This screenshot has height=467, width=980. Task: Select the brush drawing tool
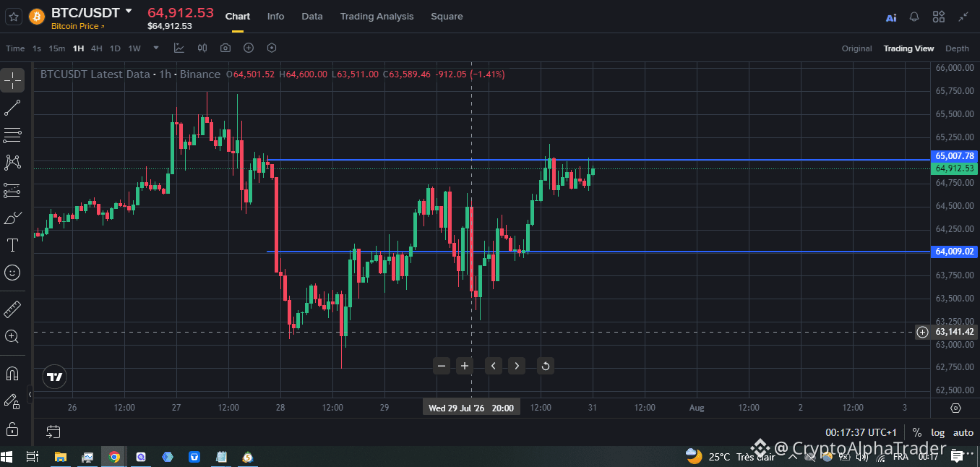coord(12,218)
